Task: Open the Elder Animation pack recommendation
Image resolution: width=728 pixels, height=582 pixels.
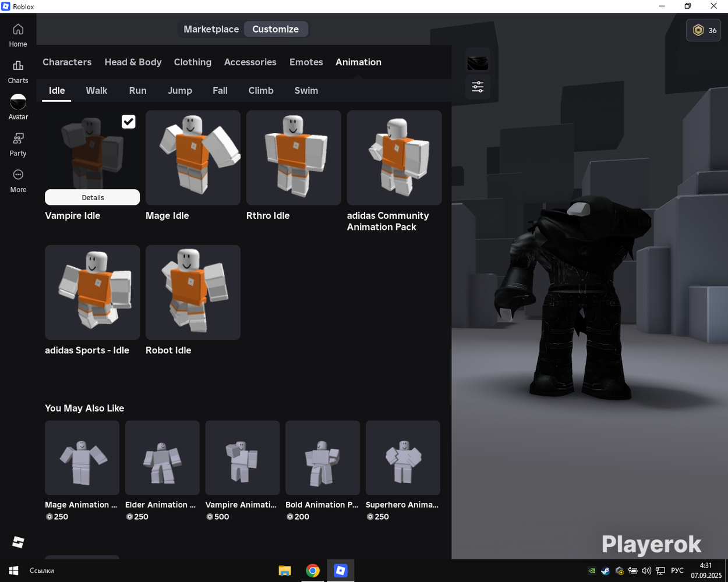Action: [162, 458]
